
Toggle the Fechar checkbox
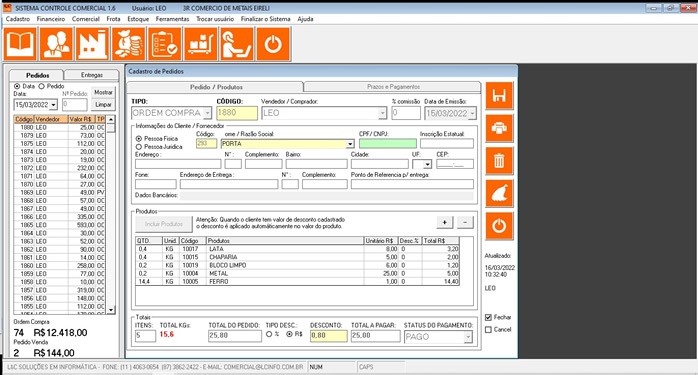tap(488, 317)
